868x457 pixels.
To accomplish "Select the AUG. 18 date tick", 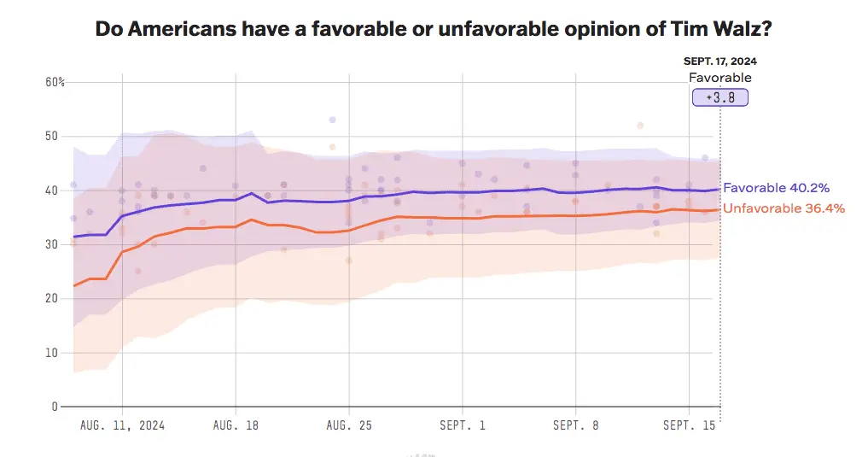I will [236, 425].
